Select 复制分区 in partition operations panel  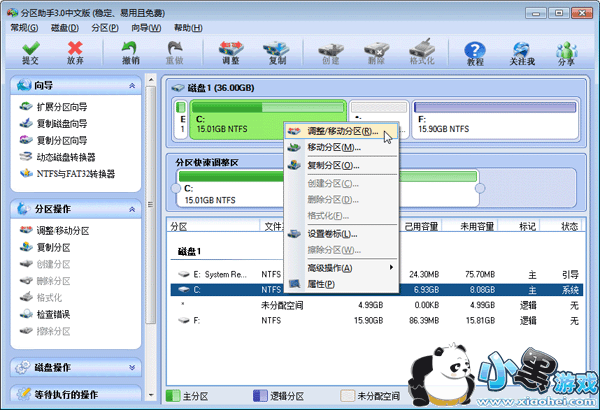pos(45,247)
